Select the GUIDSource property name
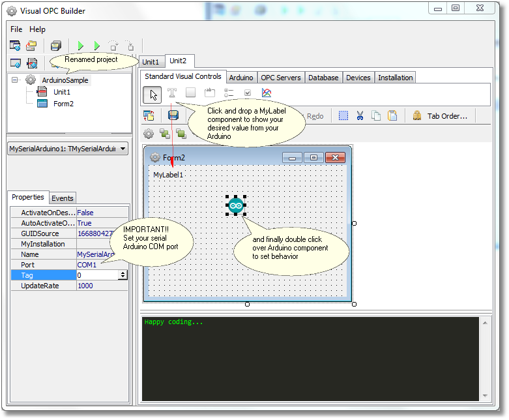509x420 pixels. [x=40, y=233]
